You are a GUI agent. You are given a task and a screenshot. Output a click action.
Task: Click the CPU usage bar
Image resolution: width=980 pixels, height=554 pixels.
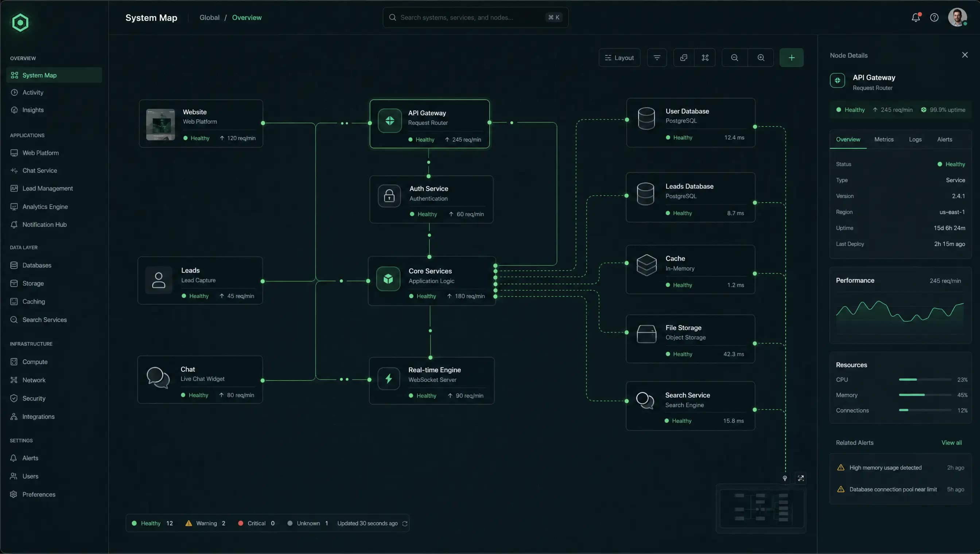click(x=925, y=380)
